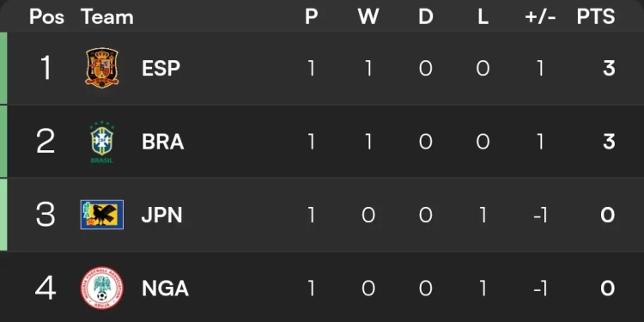Click the Spain team crest
644x322 pixels.
click(x=102, y=68)
